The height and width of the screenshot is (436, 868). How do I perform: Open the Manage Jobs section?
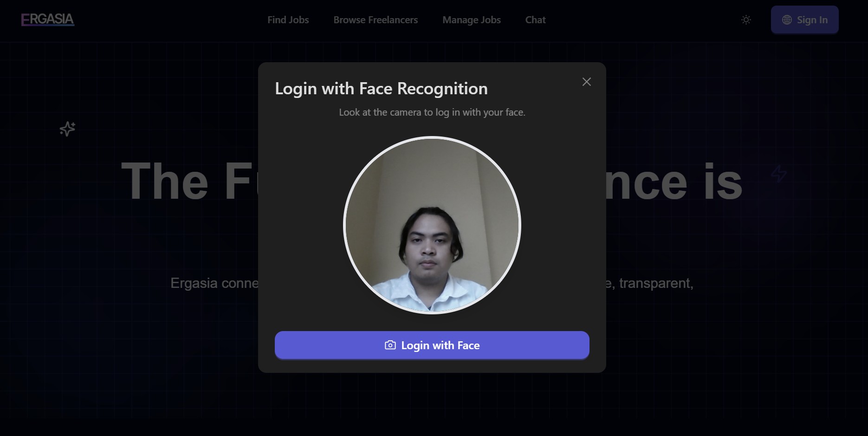[x=471, y=20]
